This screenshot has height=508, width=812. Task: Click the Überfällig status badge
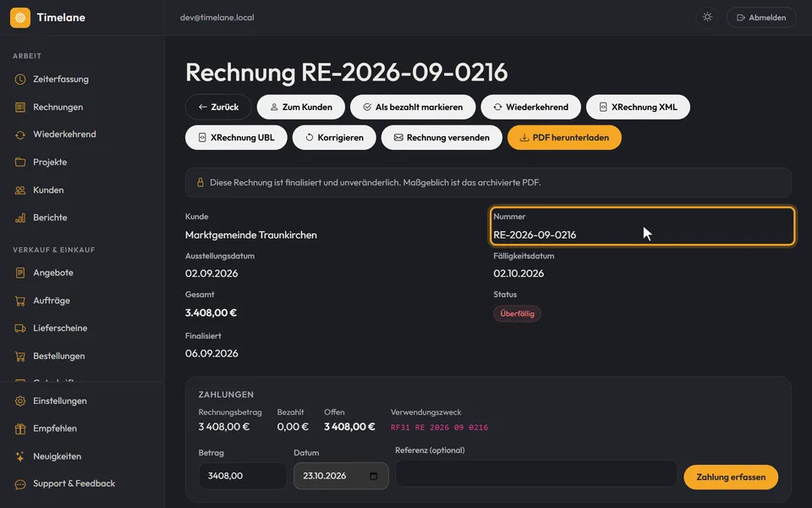(x=517, y=313)
